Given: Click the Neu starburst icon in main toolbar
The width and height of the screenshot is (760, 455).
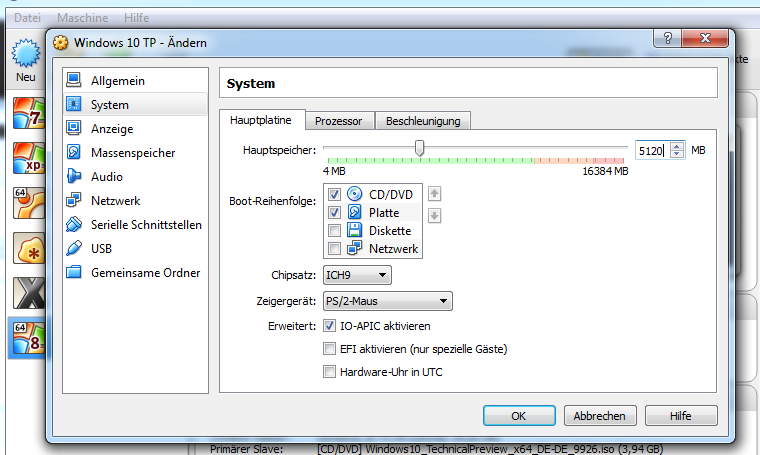Looking at the screenshot, I should coord(26,53).
